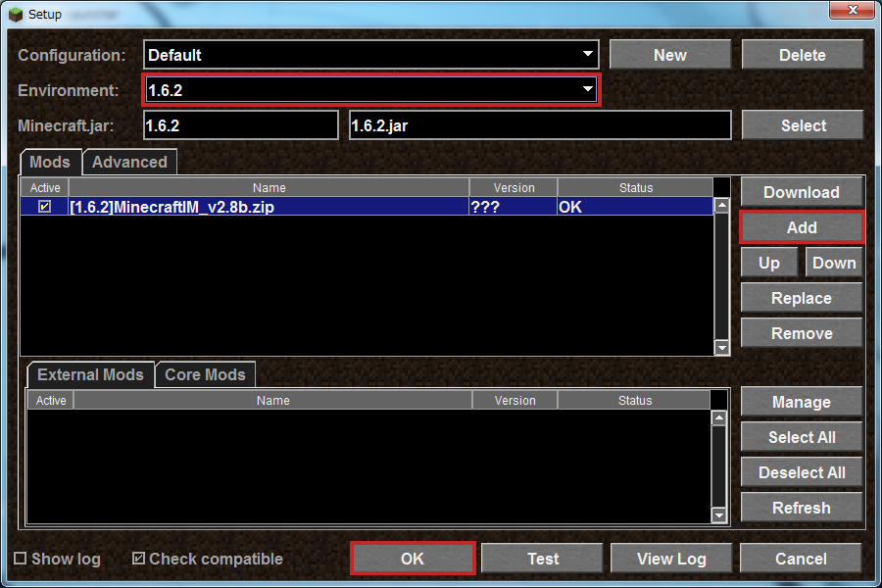Viewport: 882px width, 588px height.
Task: Click the New configuration button
Action: (x=670, y=55)
